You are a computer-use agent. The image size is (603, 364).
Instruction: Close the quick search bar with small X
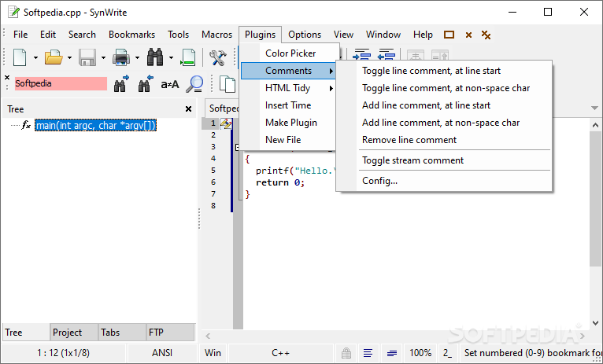tap(7, 77)
